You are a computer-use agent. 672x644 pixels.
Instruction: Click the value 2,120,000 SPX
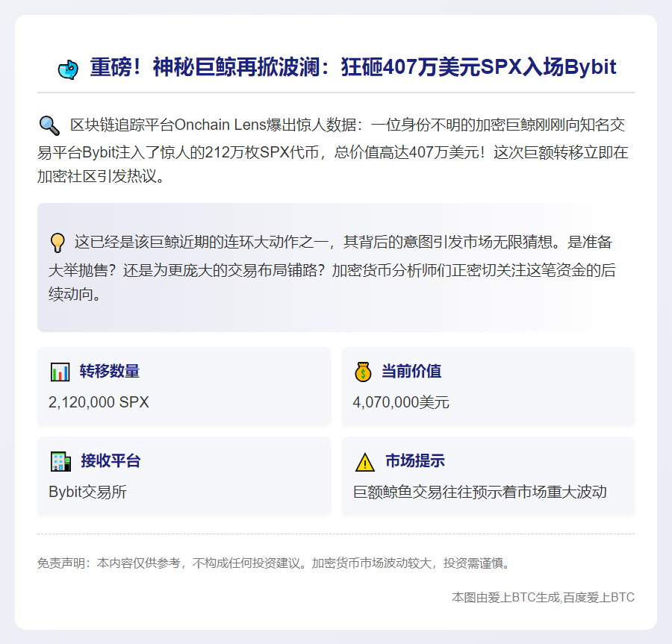pyautogui.click(x=99, y=402)
